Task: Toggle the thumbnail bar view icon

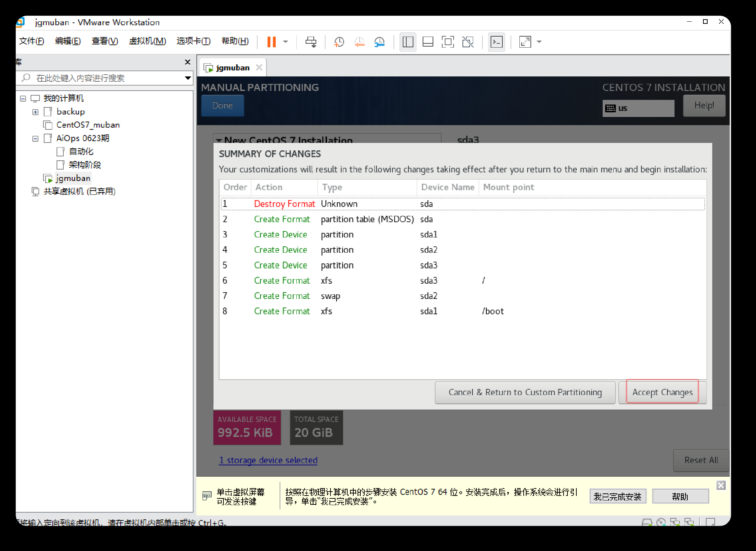Action: click(x=428, y=42)
